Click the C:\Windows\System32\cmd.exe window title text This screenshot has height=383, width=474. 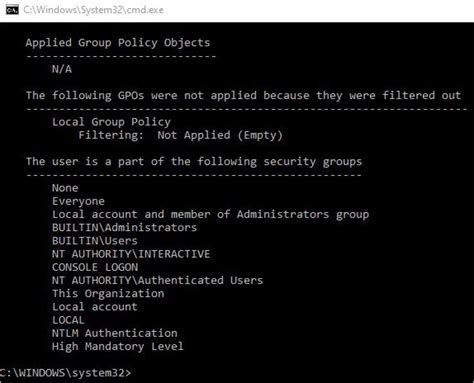[94, 10]
